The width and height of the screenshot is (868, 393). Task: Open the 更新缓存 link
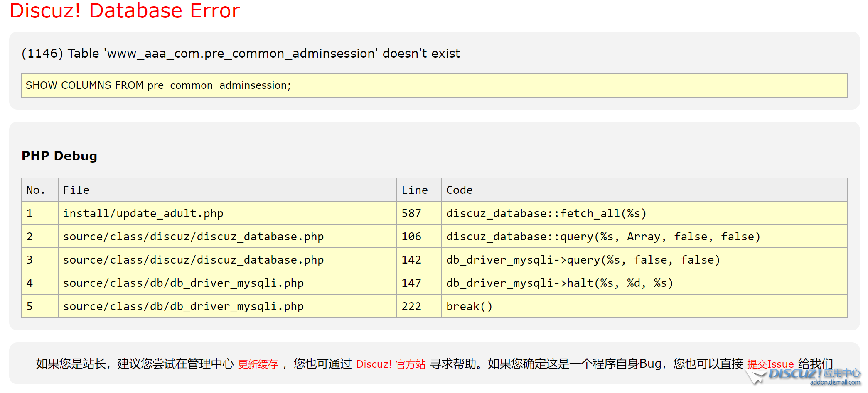point(258,364)
